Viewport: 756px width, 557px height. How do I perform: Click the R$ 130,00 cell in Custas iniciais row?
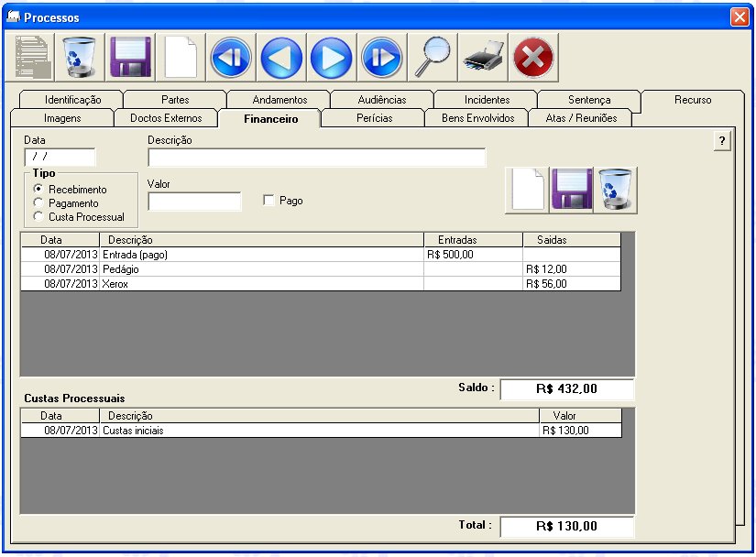coord(580,431)
